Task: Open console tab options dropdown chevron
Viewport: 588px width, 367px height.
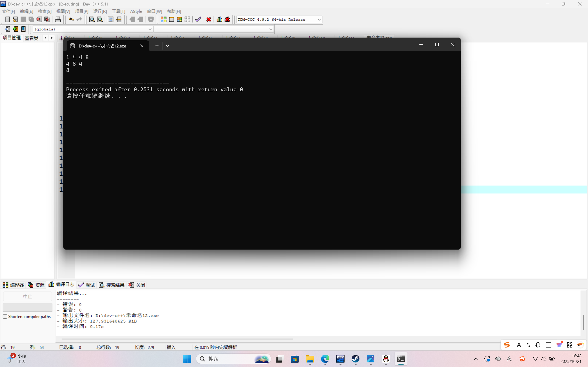Action: click(x=167, y=46)
